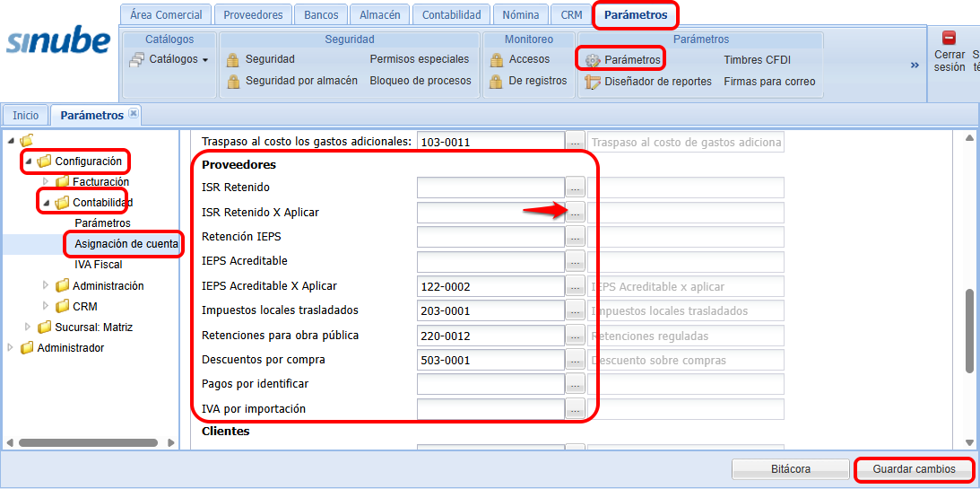Click the Administrador folder icon

[x=27, y=347]
